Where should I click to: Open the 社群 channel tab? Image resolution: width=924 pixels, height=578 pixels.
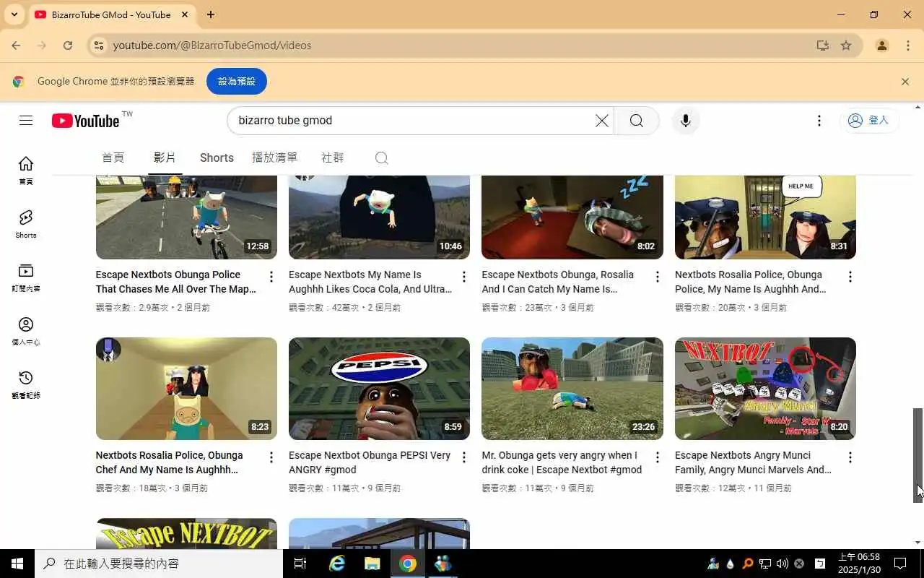[333, 158]
